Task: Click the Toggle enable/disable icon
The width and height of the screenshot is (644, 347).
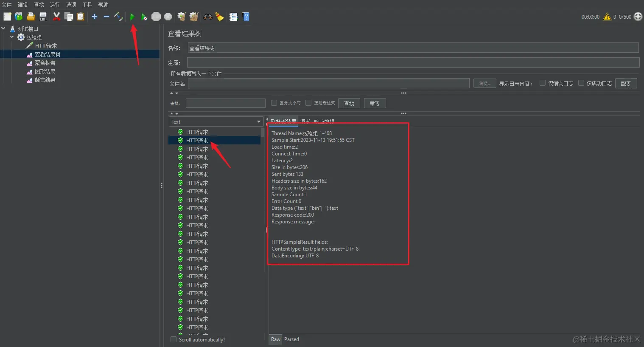Action: [x=118, y=17]
